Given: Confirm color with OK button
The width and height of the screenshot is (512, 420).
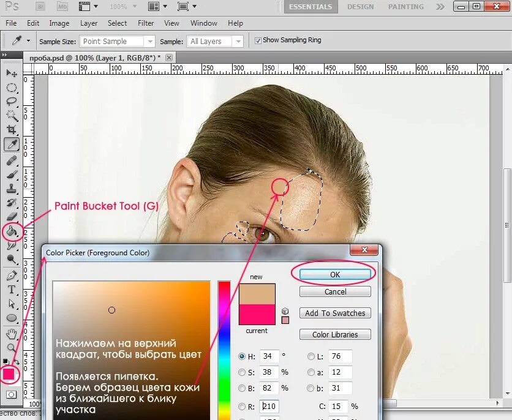Looking at the screenshot, I should tap(335, 274).
